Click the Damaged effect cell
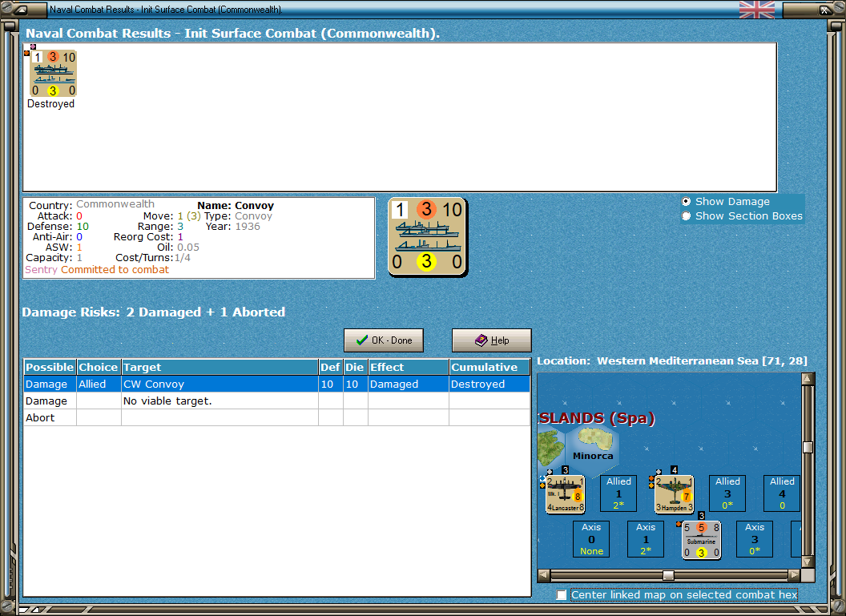 click(409, 384)
